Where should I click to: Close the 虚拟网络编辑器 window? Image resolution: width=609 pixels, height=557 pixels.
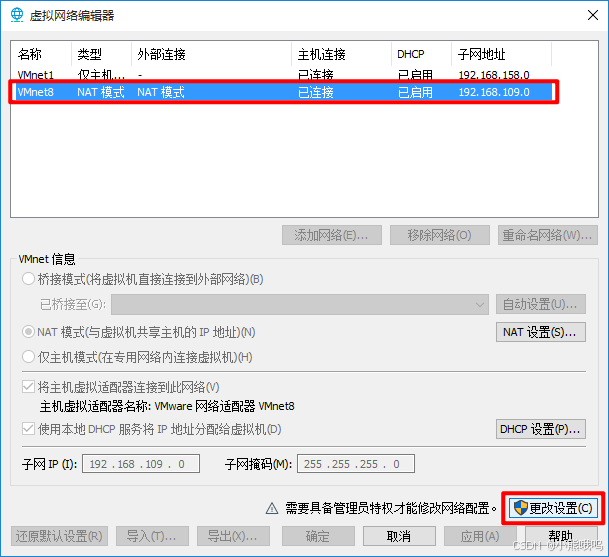point(593,15)
